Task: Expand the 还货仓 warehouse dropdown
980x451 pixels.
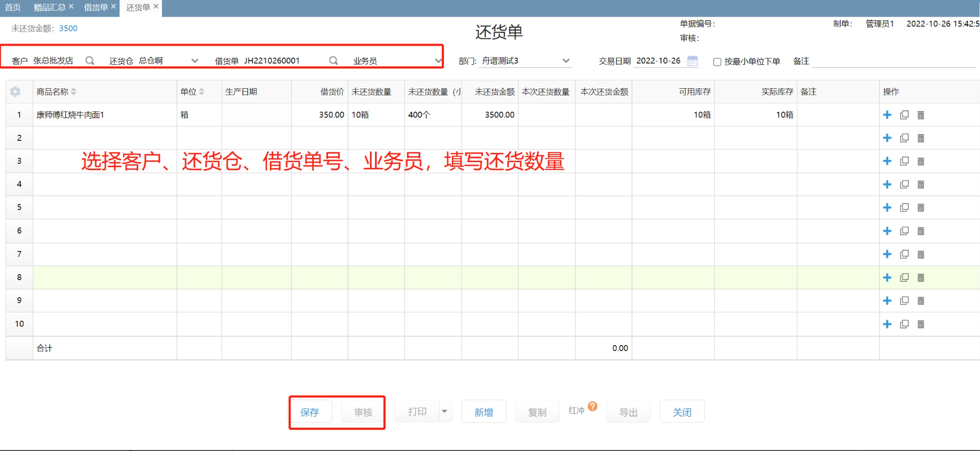Action: coord(194,61)
